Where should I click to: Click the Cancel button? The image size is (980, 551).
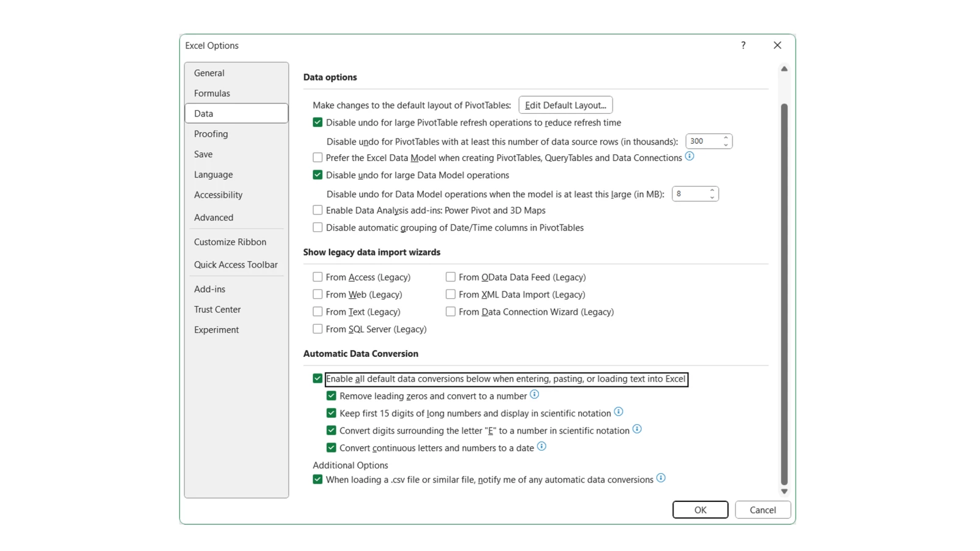[x=763, y=510]
